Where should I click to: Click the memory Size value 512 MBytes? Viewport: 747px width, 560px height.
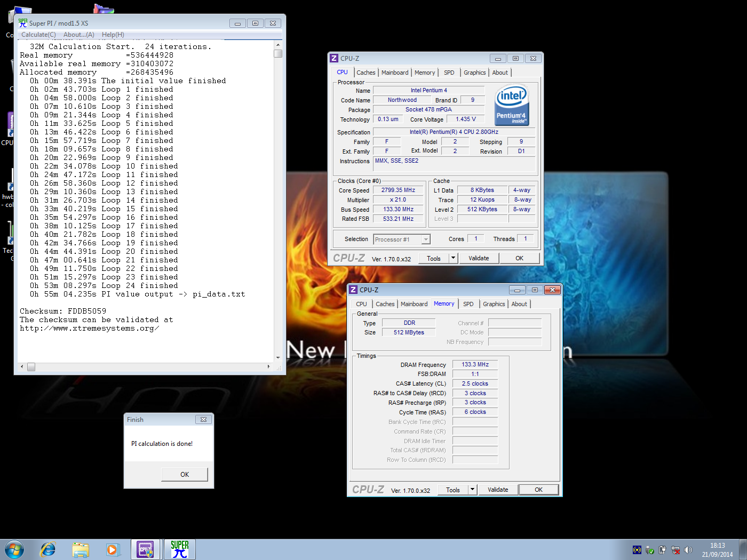point(409,332)
